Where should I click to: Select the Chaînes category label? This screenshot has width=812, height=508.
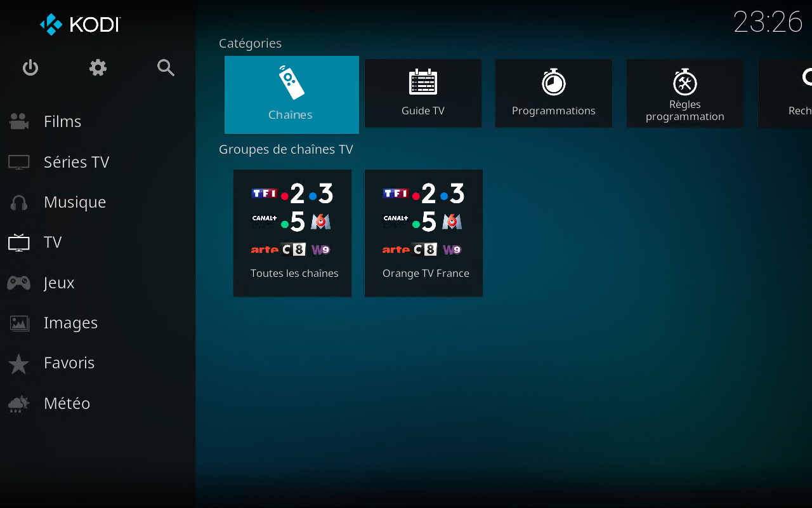pos(291,115)
